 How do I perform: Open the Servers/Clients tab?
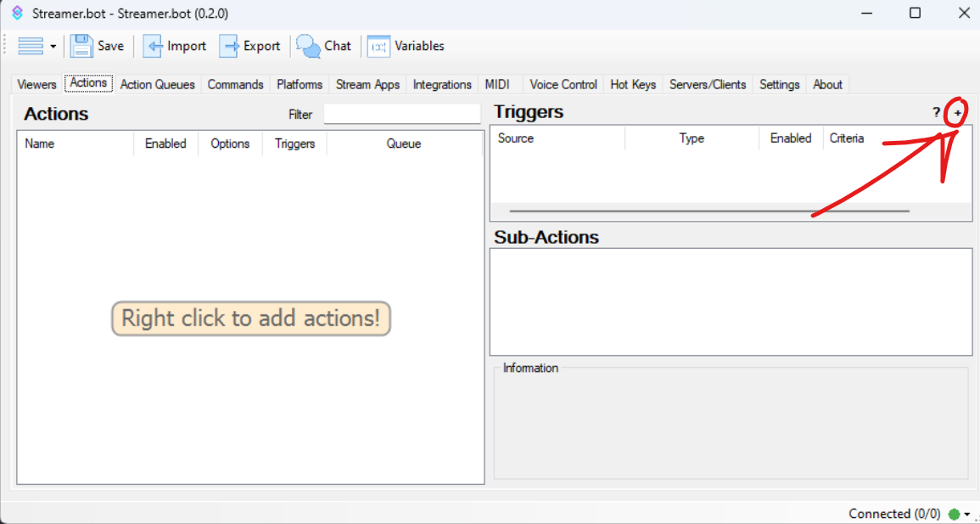708,84
